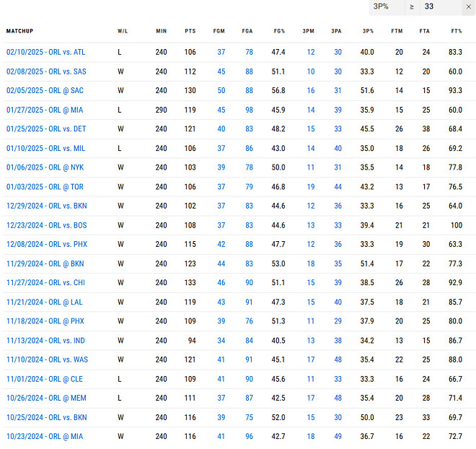Remove the 3P% filter with the X
Image resolution: width=476 pixels, height=449 pixels.
(469, 6)
